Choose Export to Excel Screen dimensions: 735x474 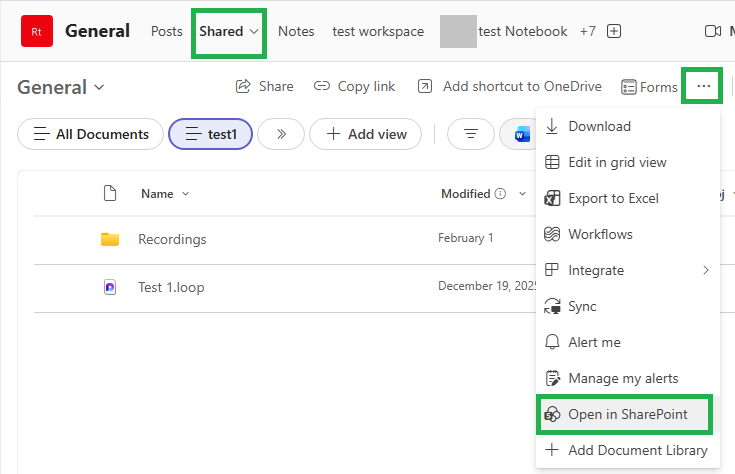pos(628,198)
